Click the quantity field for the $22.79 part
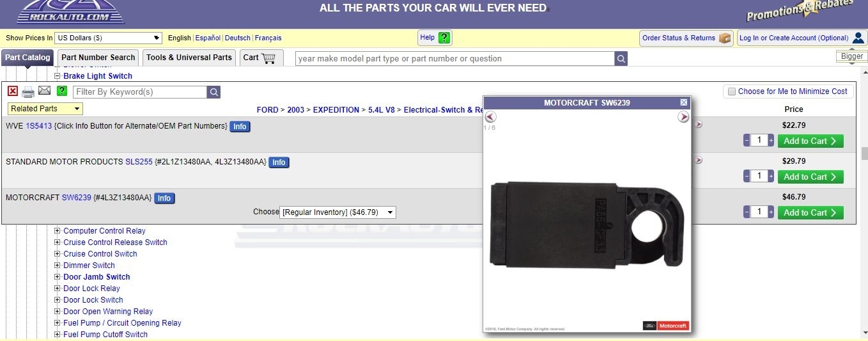 [x=759, y=140]
